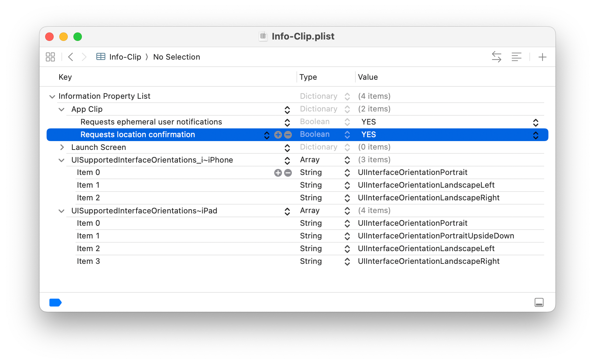Change the iPhone orientations Array type
Image resolution: width=595 pixels, height=364 pixels.
point(347,160)
